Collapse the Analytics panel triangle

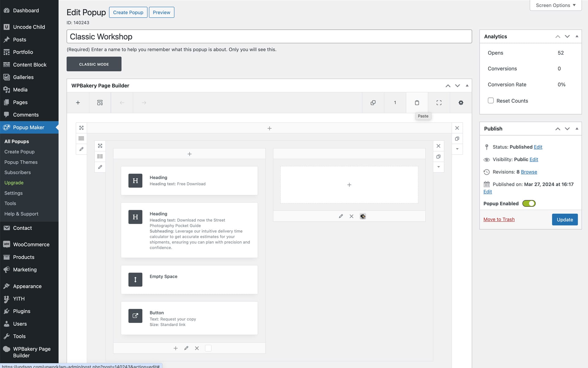point(577,36)
